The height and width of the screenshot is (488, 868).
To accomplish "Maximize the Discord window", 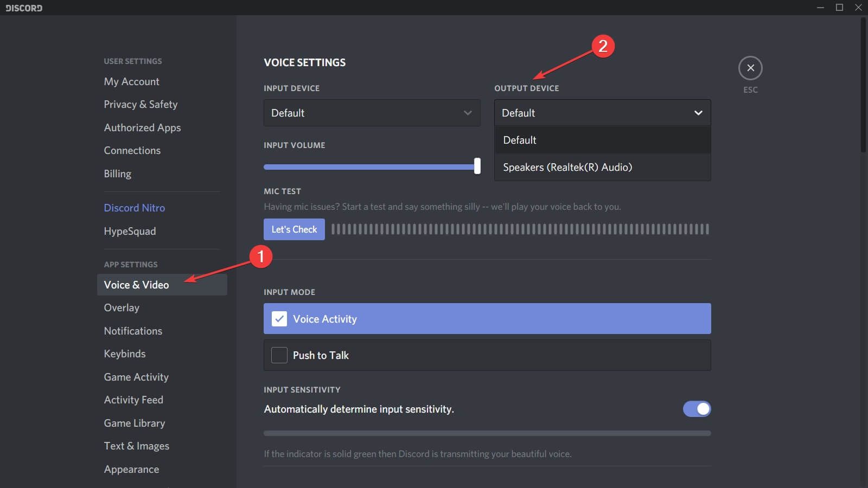I will pos(839,8).
